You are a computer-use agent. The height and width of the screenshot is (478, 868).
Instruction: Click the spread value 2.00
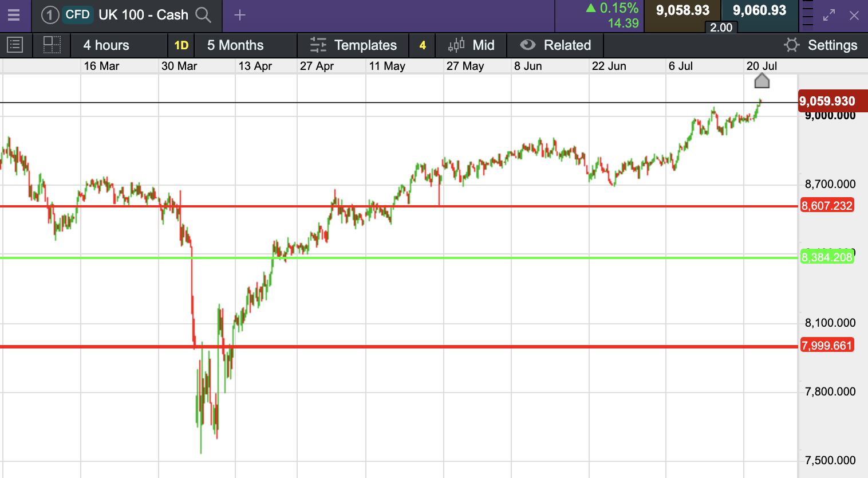pos(721,28)
